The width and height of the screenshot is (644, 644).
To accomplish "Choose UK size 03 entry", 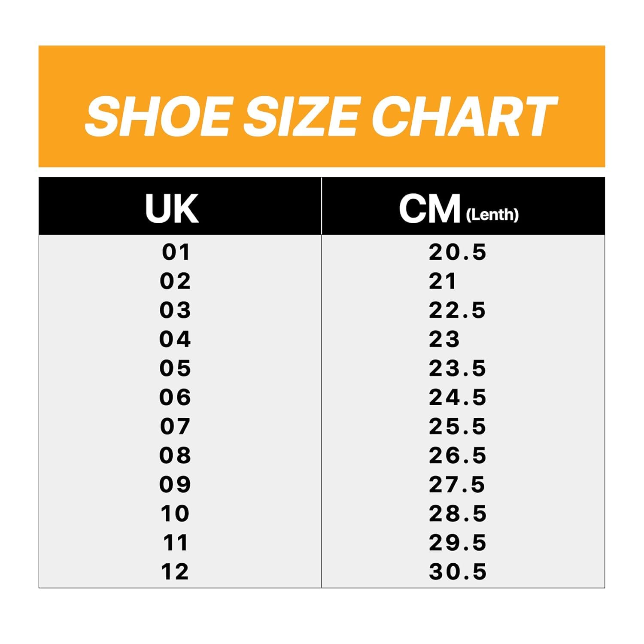I will coord(175,310).
